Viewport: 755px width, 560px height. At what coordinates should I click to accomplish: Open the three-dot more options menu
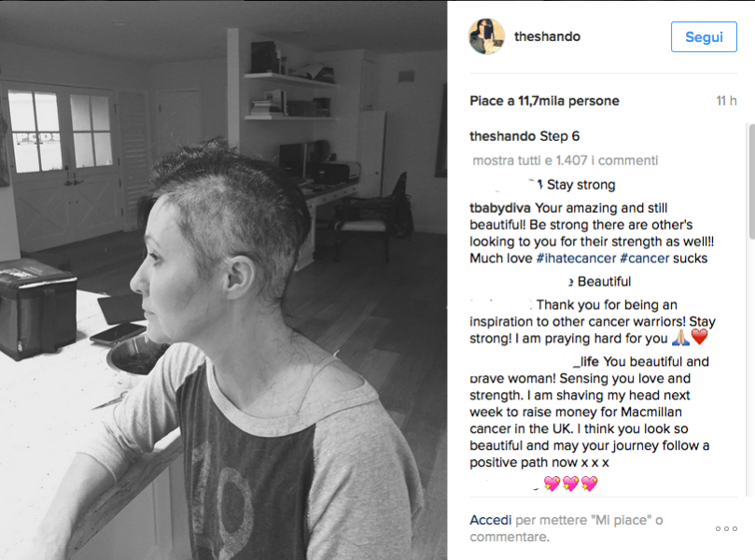[726, 528]
